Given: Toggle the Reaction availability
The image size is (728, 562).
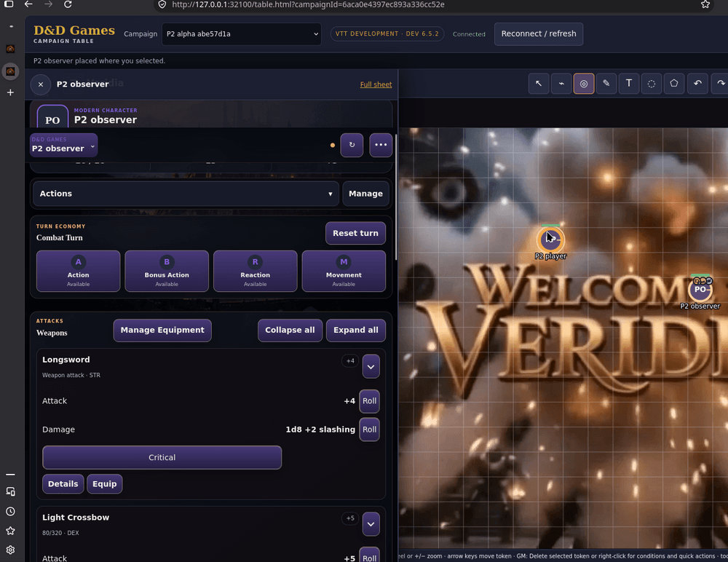Looking at the screenshot, I should (x=256, y=272).
